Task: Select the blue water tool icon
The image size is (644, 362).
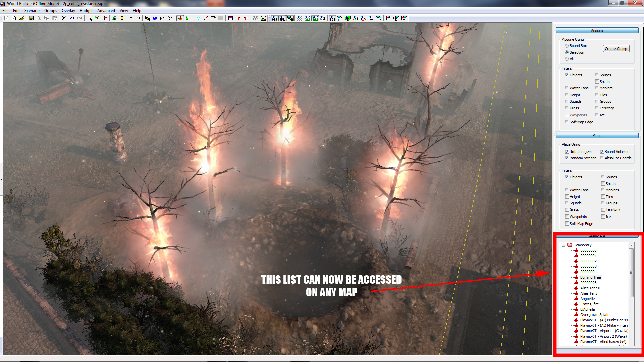Action: (155, 18)
